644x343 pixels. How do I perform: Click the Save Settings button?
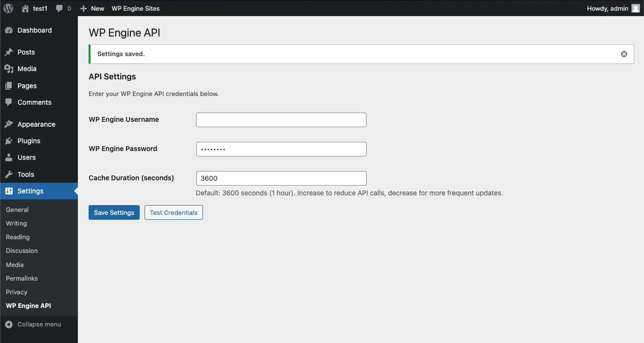coord(114,212)
